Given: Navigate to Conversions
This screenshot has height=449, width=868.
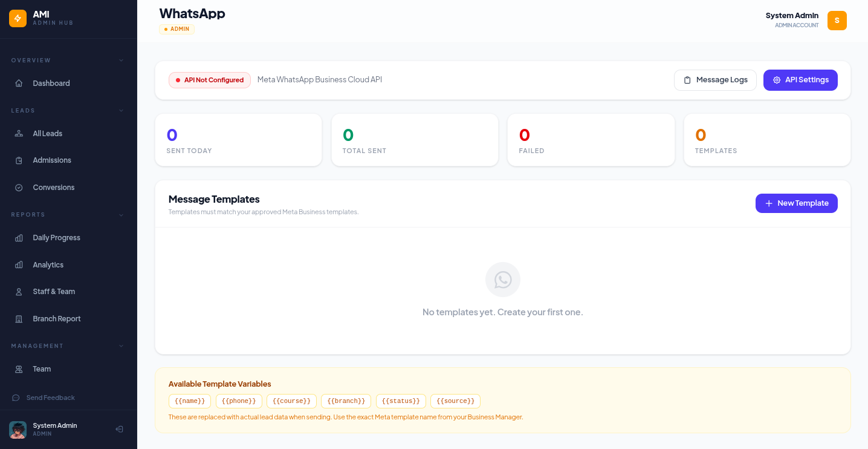Looking at the screenshot, I should click(x=68, y=188).
